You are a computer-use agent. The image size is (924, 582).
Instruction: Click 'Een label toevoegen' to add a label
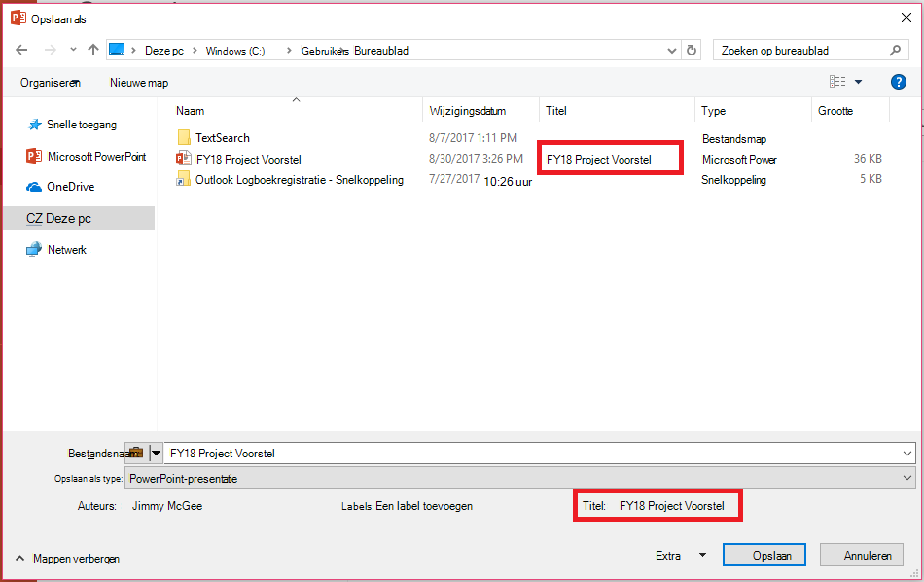pyautogui.click(x=424, y=506)
